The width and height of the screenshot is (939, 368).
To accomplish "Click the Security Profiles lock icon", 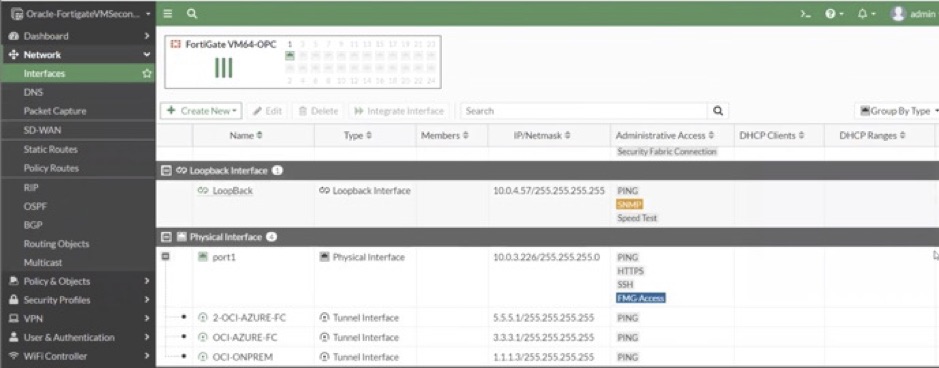I will pos(13,300).
